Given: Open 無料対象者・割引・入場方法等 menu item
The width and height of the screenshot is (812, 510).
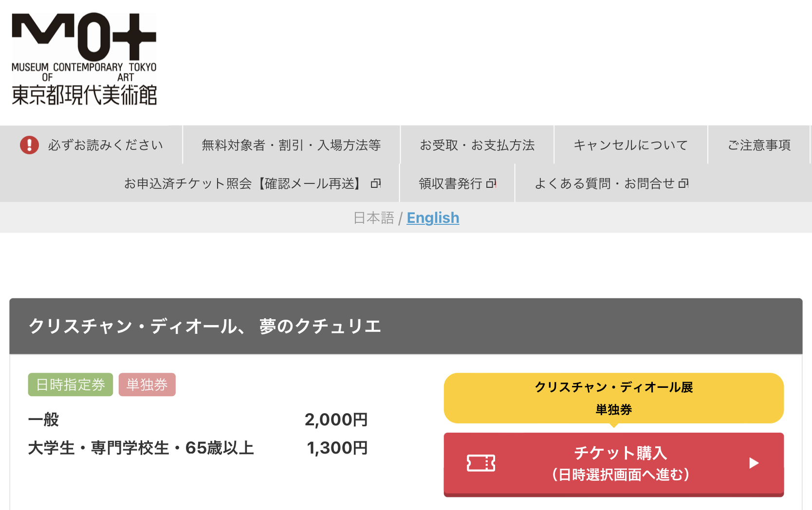Looking at the screenshot, I should 291,145.
